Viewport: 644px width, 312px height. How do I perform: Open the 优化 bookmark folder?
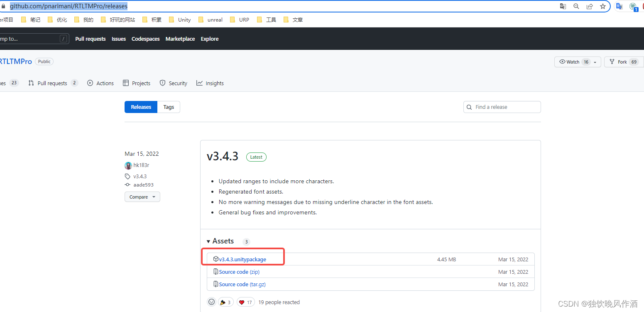57,20
